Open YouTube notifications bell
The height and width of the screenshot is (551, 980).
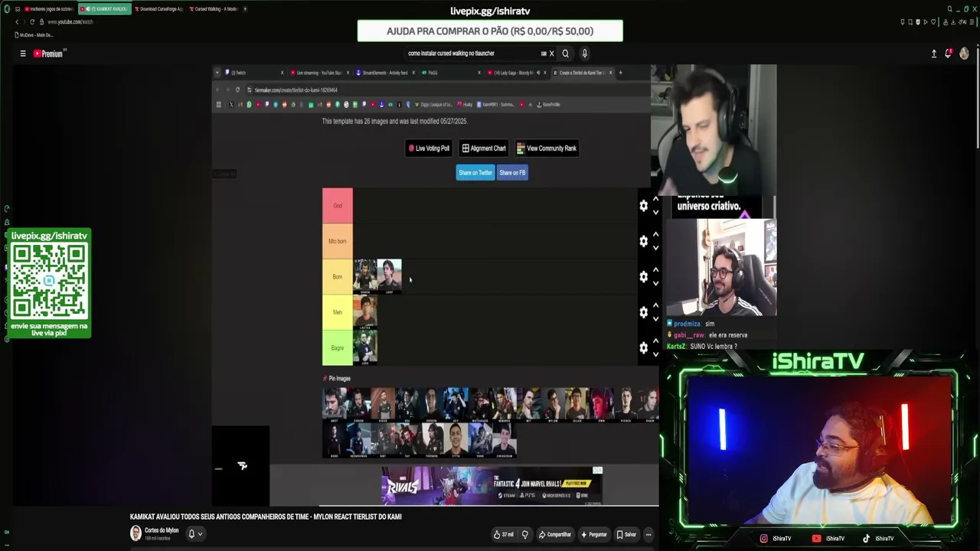click(x=949, y=54)
